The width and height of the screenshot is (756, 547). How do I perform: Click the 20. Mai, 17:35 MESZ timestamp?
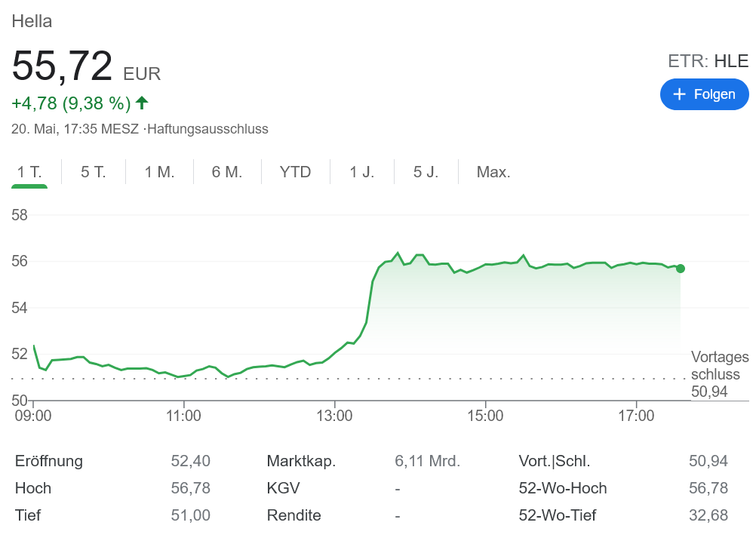click(75, 129)
